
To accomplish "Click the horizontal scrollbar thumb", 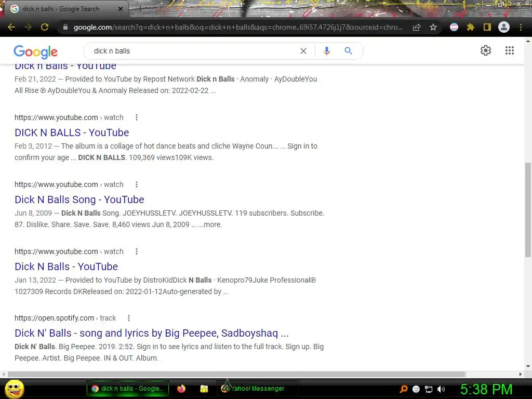I will 236,374.
